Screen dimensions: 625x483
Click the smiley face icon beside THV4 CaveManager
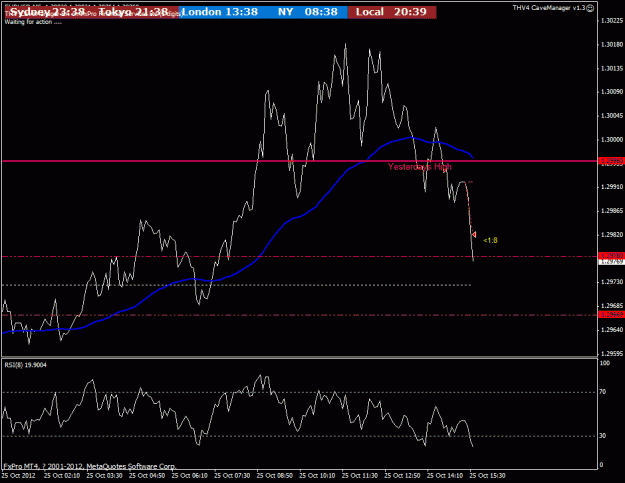pos(590,8)
